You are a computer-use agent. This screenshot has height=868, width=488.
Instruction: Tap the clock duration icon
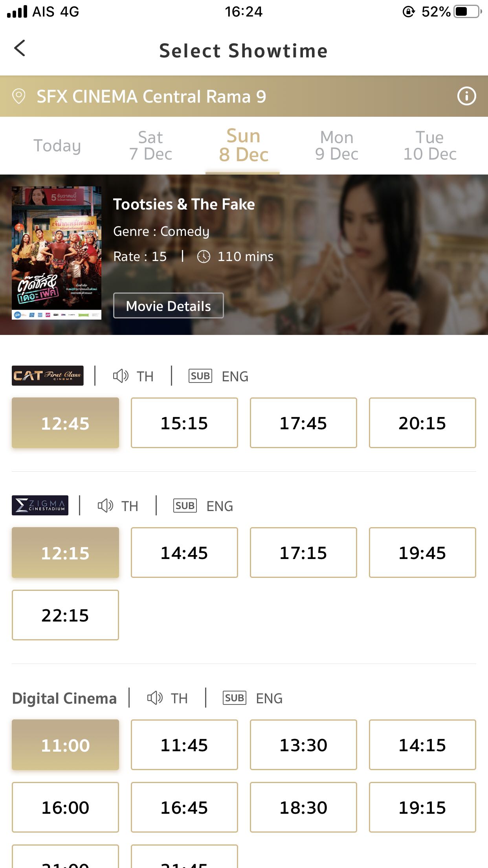coord(204,256)
